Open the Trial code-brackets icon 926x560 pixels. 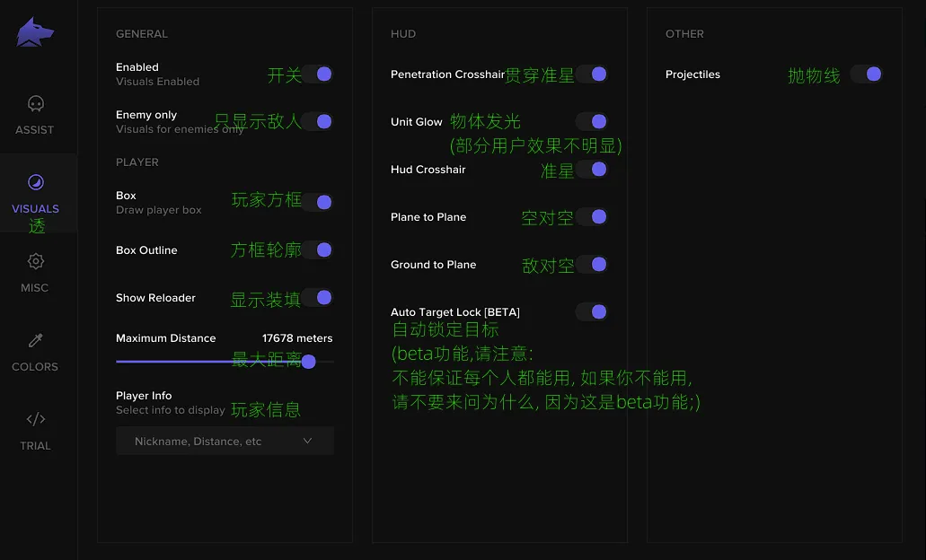[35, 419]
